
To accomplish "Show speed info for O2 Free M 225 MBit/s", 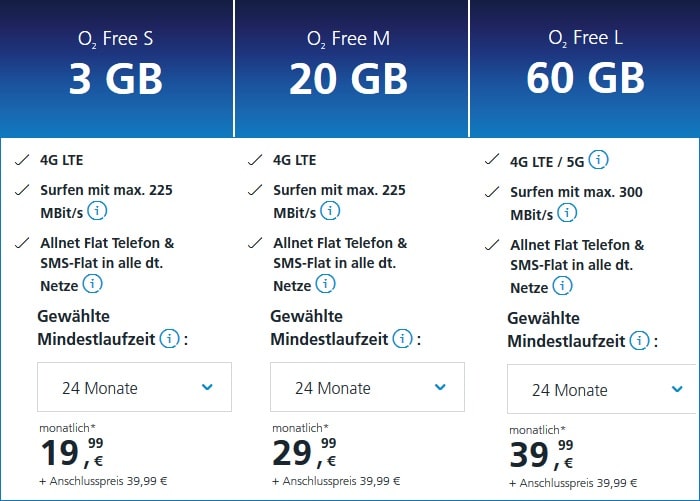I will coord(330,211).
